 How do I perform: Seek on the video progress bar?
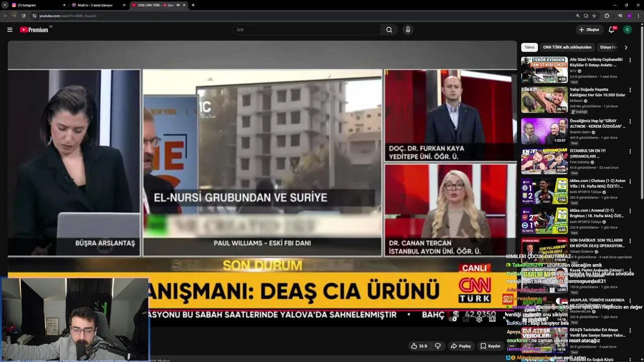[x=262, y=310]
